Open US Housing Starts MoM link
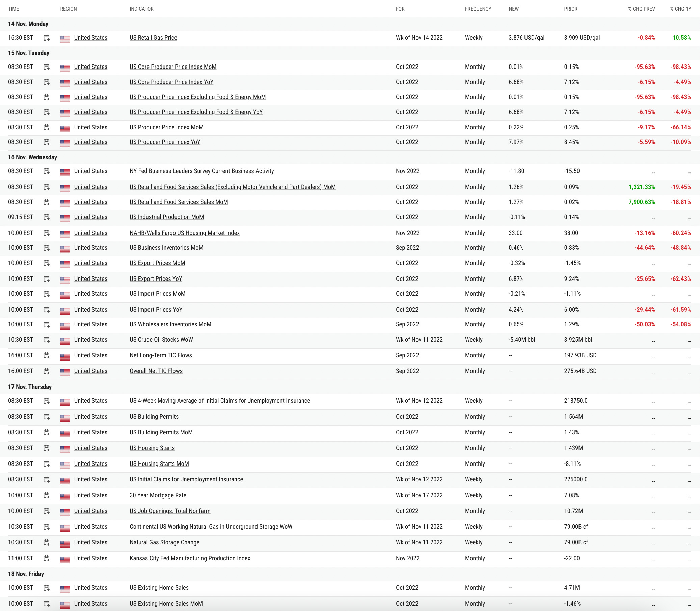700x611 pixels. pyautogui.click(x=159, y=464)
